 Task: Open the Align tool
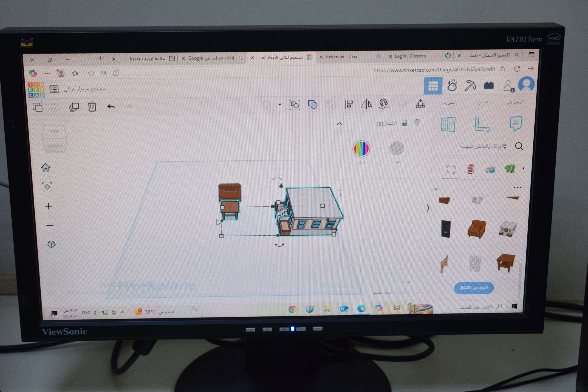[x=349, y=104]
